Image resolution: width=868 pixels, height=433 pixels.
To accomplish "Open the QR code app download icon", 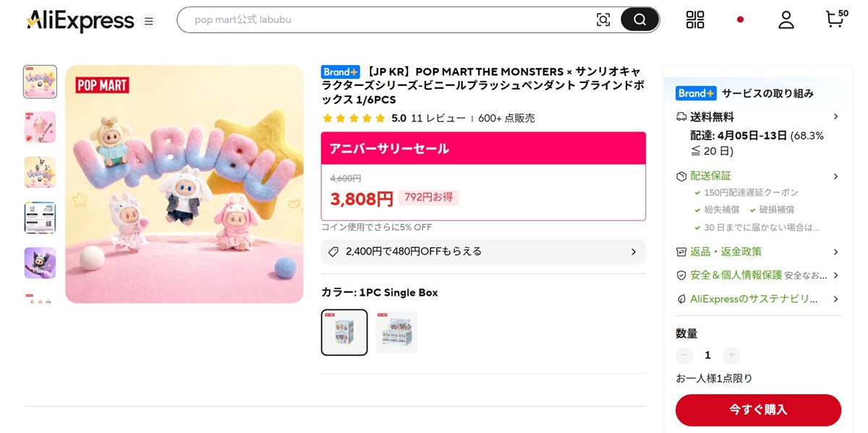I will [694, 20].
